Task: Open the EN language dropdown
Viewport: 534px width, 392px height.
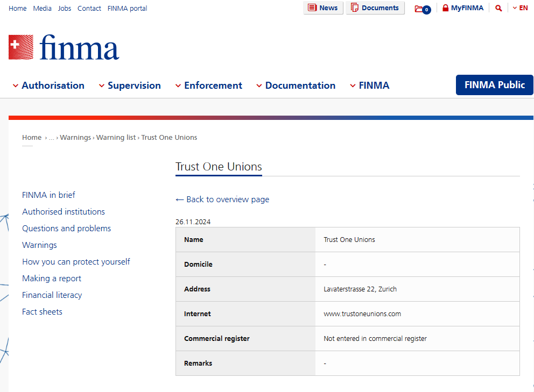Action: click(520, 8)
